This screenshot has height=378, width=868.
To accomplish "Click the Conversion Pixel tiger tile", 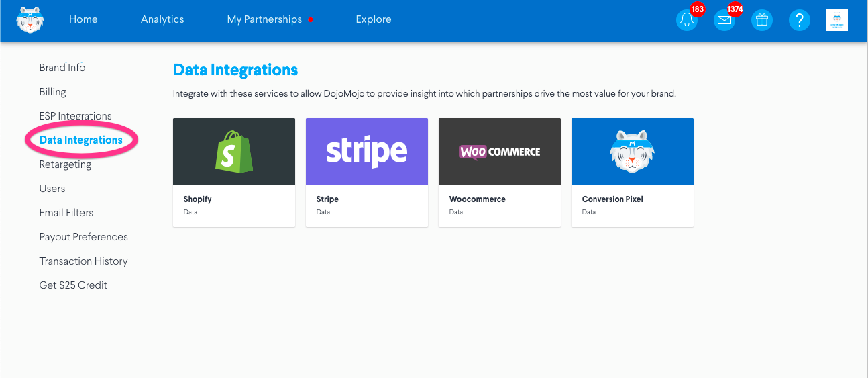I will 633,152.
